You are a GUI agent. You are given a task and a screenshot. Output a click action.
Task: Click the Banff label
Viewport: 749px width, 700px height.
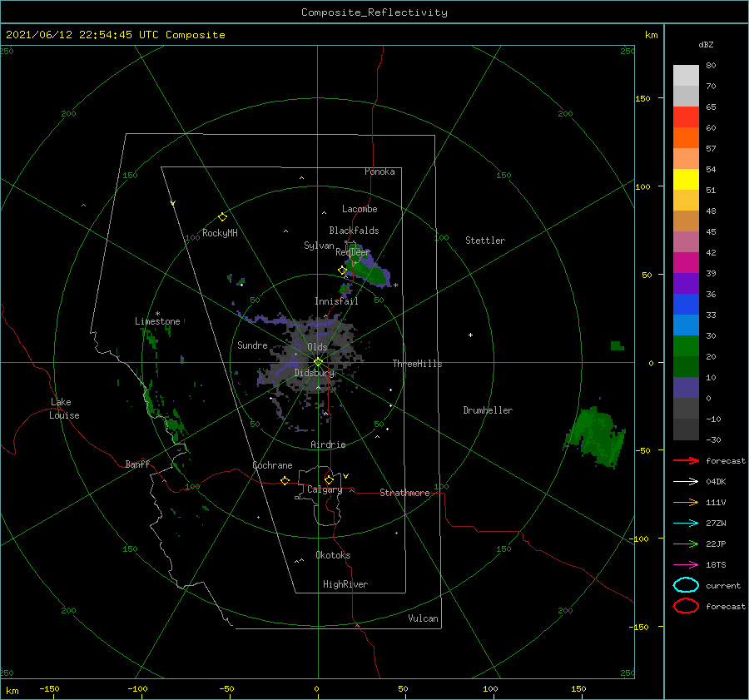pos(137,464)
